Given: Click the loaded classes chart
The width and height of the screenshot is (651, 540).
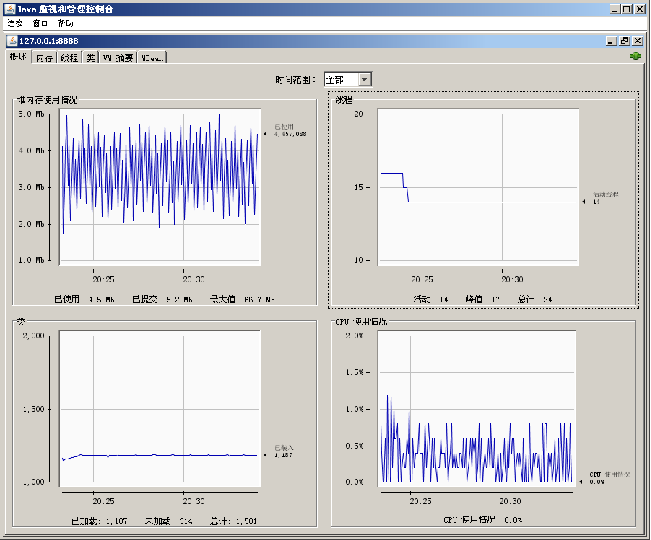Looking at the screenshot, I should [x=160, y=410].
